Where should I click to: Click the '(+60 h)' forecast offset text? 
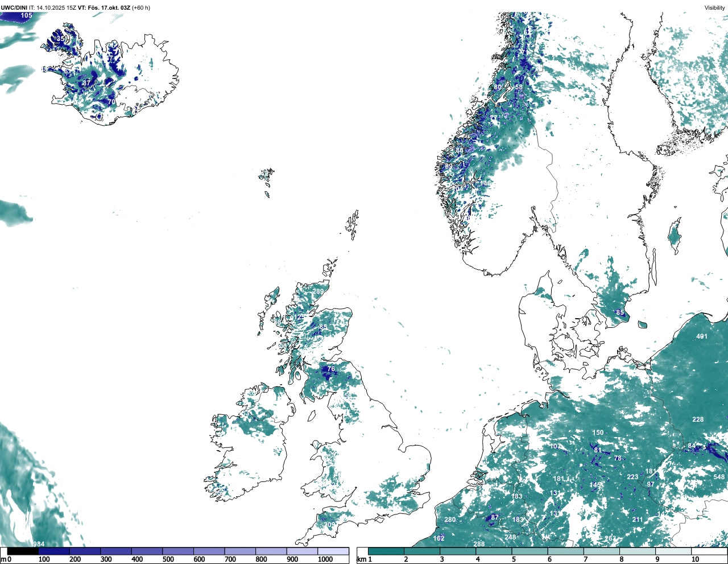pos(141,8)
